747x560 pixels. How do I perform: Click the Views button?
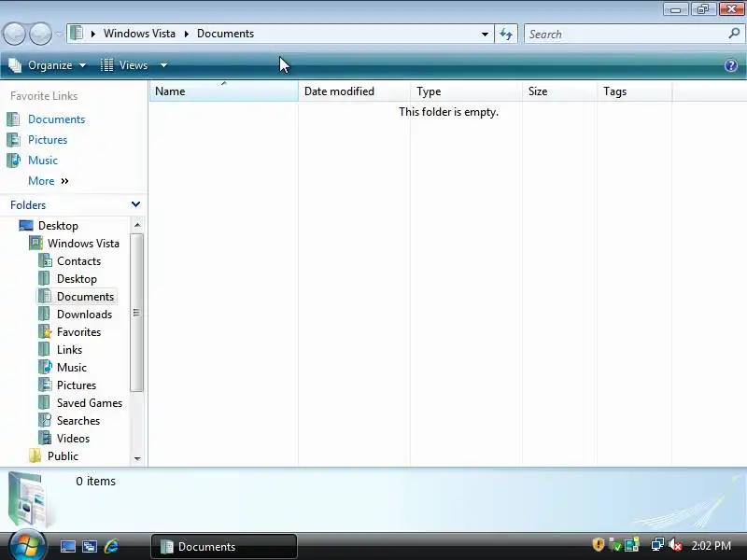125,65
